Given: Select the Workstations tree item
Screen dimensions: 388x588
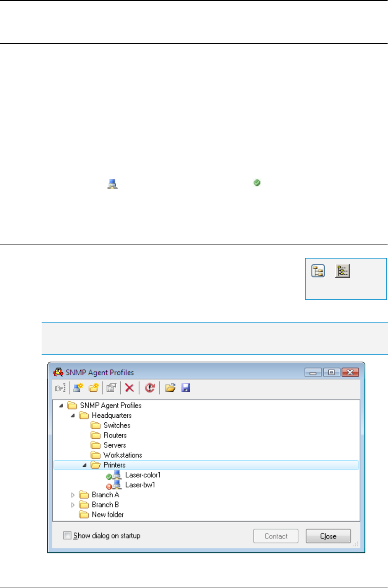Looking at the screenshot, I should pos(123,455).
